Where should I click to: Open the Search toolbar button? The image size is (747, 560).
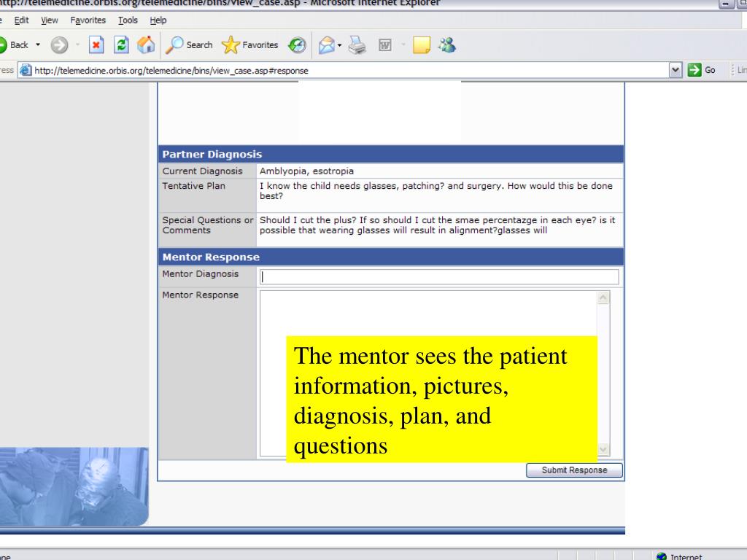(x=189, y=45)
